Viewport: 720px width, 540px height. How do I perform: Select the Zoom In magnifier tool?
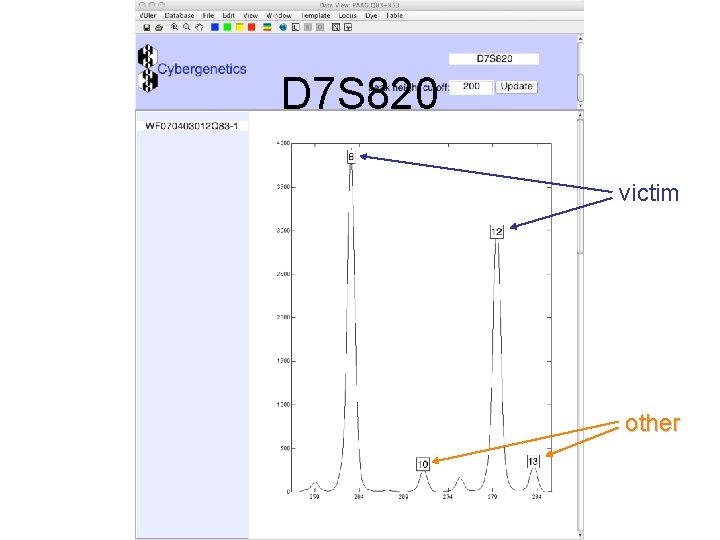[x=174, y=27]
